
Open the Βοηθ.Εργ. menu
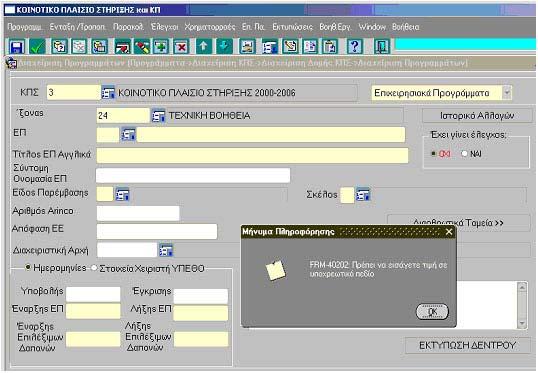[335, 27]
